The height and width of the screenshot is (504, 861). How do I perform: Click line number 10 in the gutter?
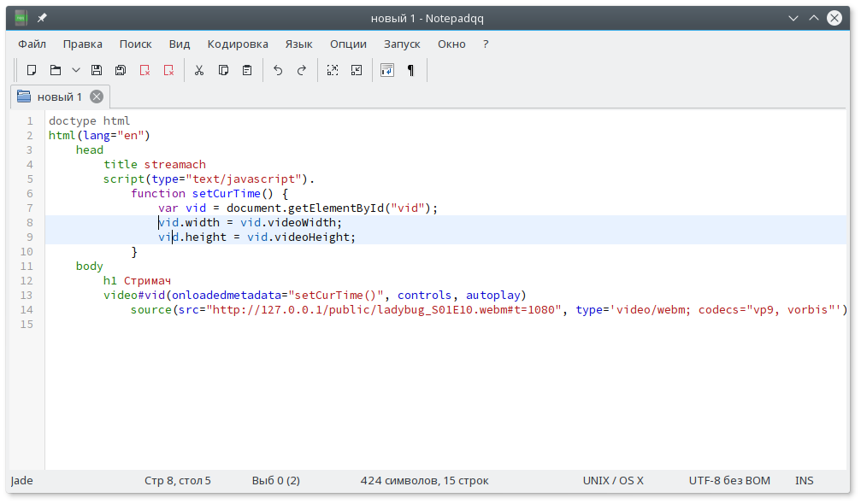tap(27, 252)
